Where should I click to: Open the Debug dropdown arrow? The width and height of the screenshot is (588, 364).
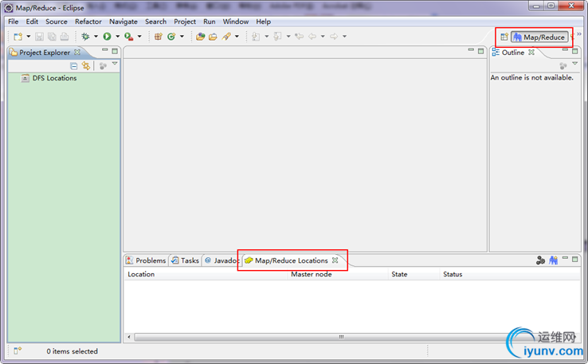coord(96,37)
